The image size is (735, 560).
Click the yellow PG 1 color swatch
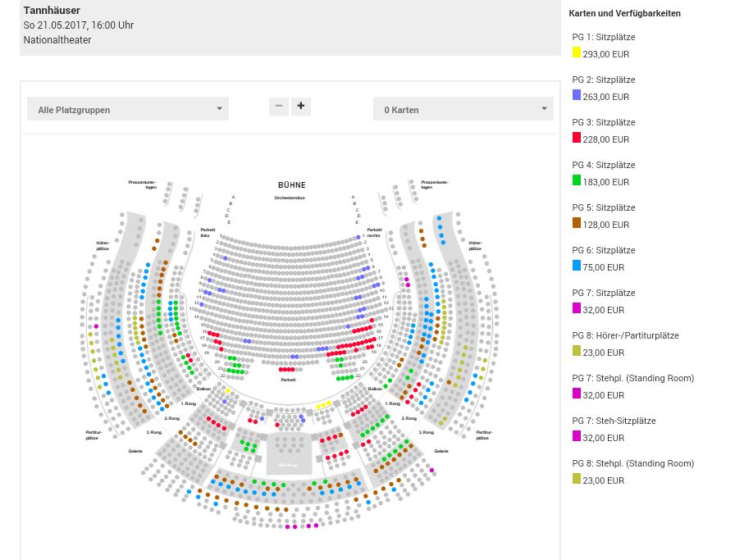point(577,52)
